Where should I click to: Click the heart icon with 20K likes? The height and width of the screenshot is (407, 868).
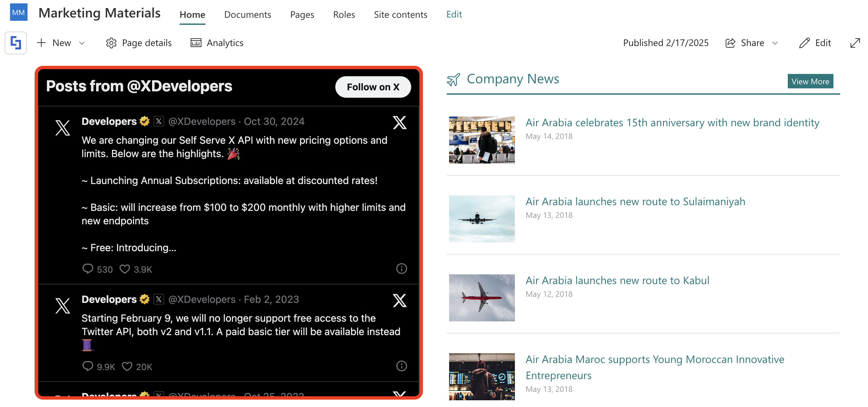point(127,366)
